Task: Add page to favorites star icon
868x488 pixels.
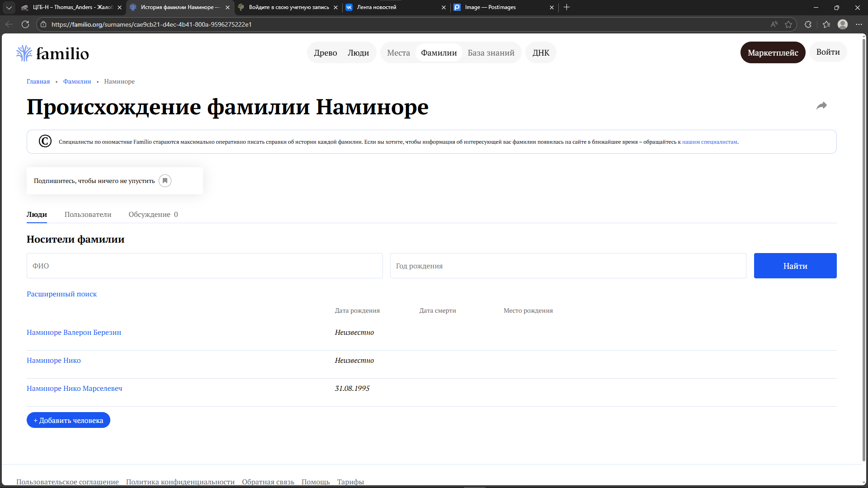Action: pyautogui.click(x=788, y=24)
